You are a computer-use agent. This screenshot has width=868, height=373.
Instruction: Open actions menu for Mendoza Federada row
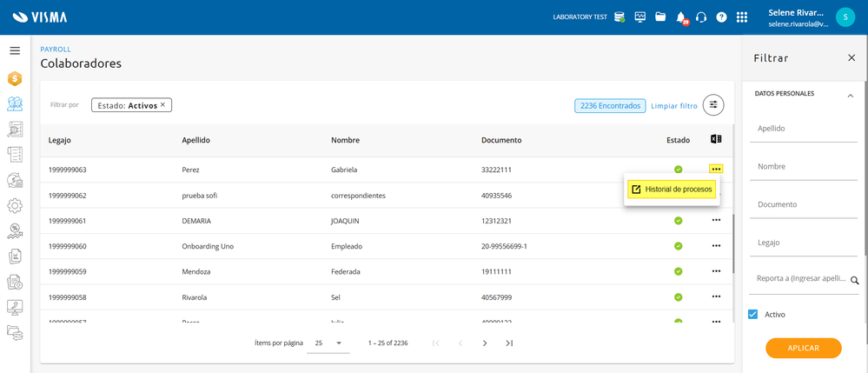point(716,271)
